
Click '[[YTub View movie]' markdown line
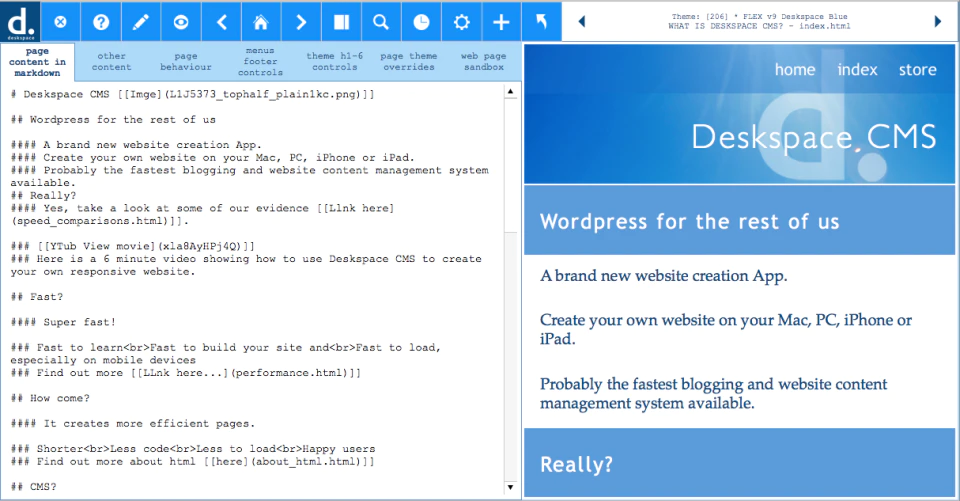click(133, 246)
